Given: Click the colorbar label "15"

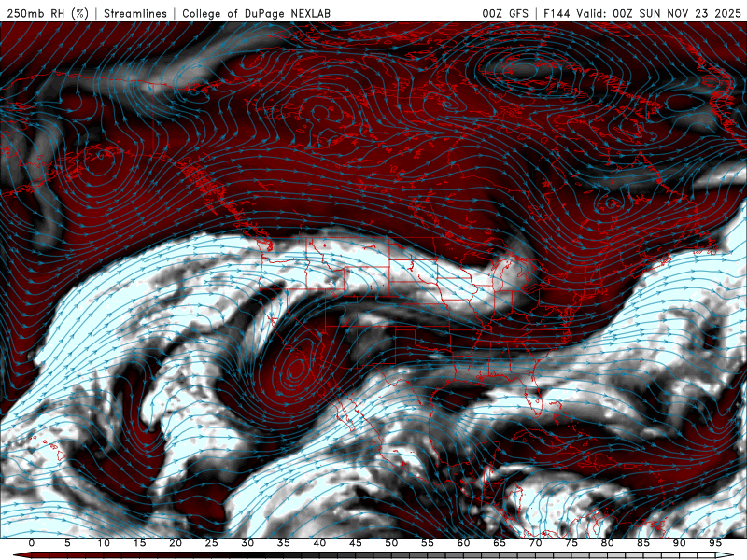Looking at the screenshot, I should click(139, 543).
